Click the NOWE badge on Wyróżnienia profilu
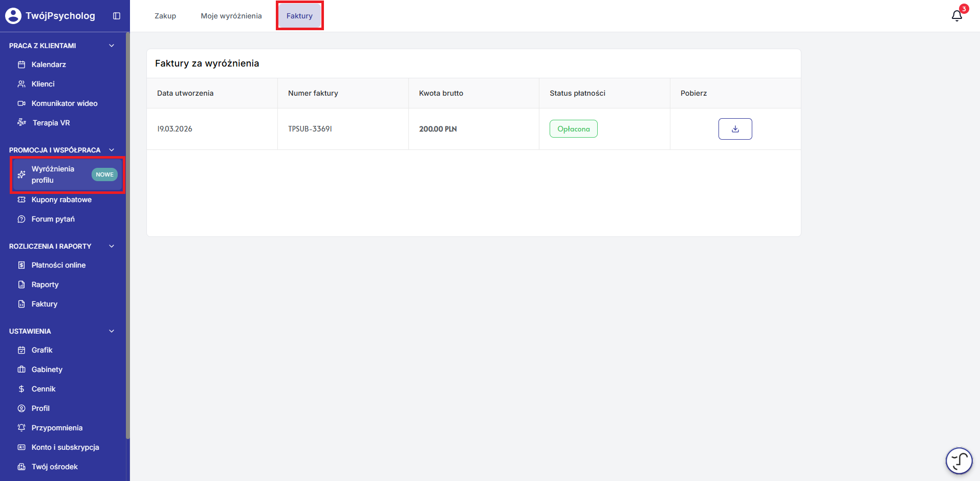Screen dimensions: 980x481 tap(104, 174)
